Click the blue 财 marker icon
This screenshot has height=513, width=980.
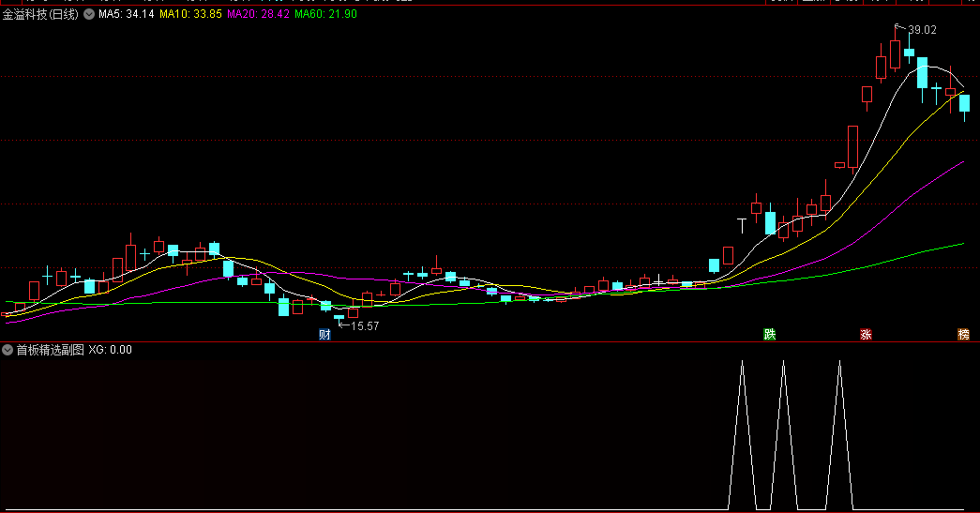point(324,334)
